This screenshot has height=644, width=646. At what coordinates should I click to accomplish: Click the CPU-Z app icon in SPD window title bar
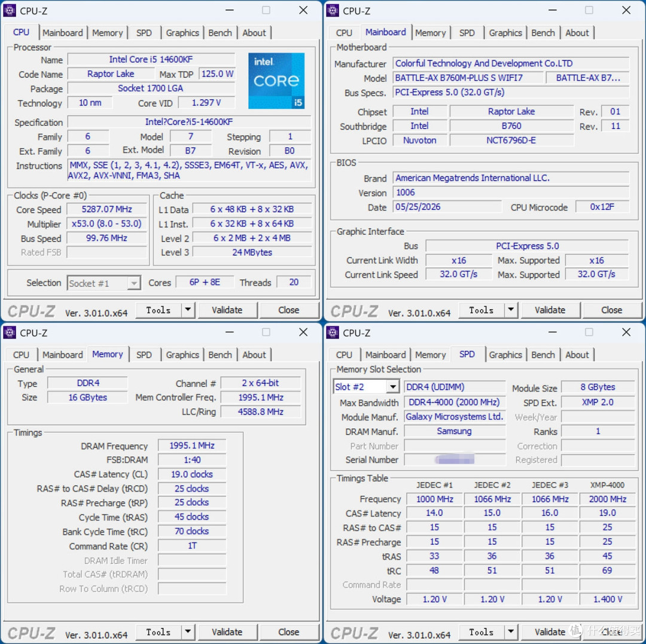pyautogui.click(x=333, y=332)
